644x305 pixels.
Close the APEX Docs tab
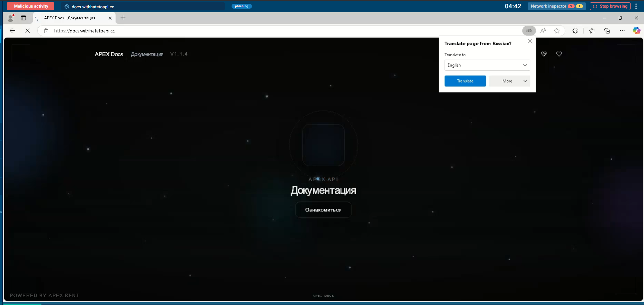[110, 18]
